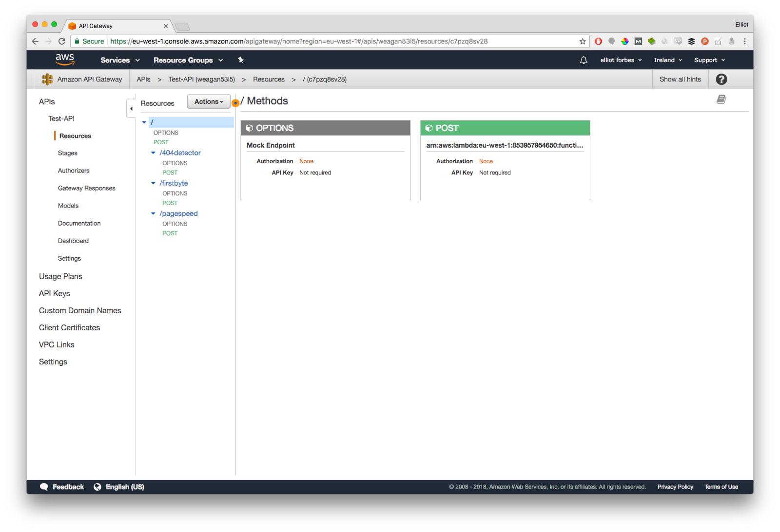This screenshot has height=532, width=780.
Task: Open the help question mark icon
Action: pos(721,79)
